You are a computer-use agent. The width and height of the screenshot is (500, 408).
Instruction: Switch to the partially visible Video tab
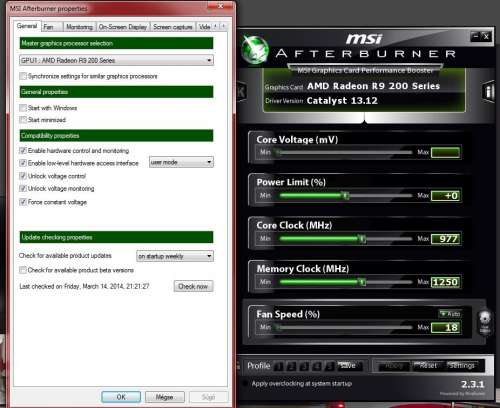pyautogui.click(x=204, y=27)
